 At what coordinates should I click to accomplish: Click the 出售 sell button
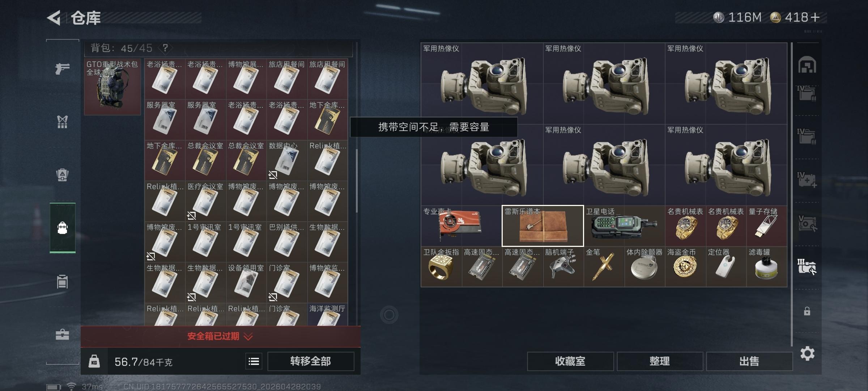click(x=749, y=361)
